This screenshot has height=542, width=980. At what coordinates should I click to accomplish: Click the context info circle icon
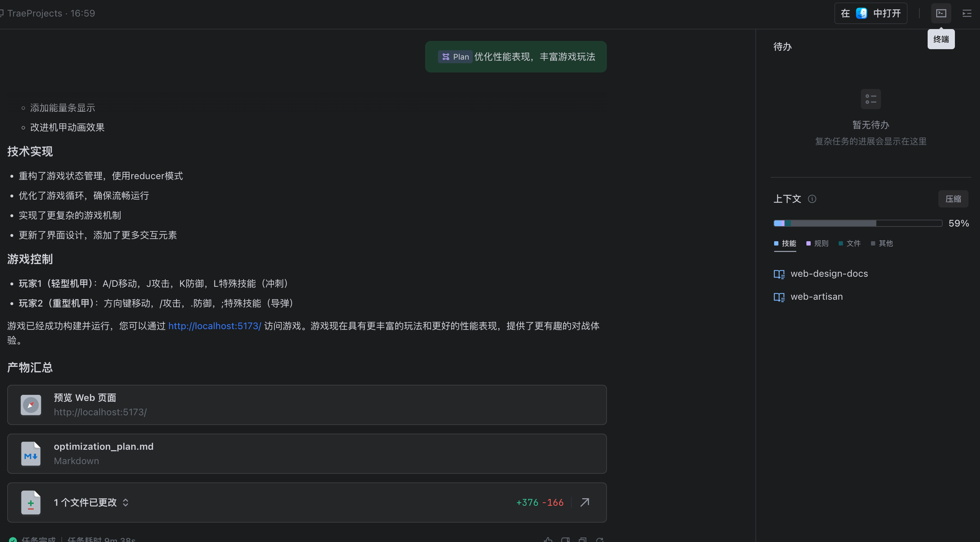point(812,199)
